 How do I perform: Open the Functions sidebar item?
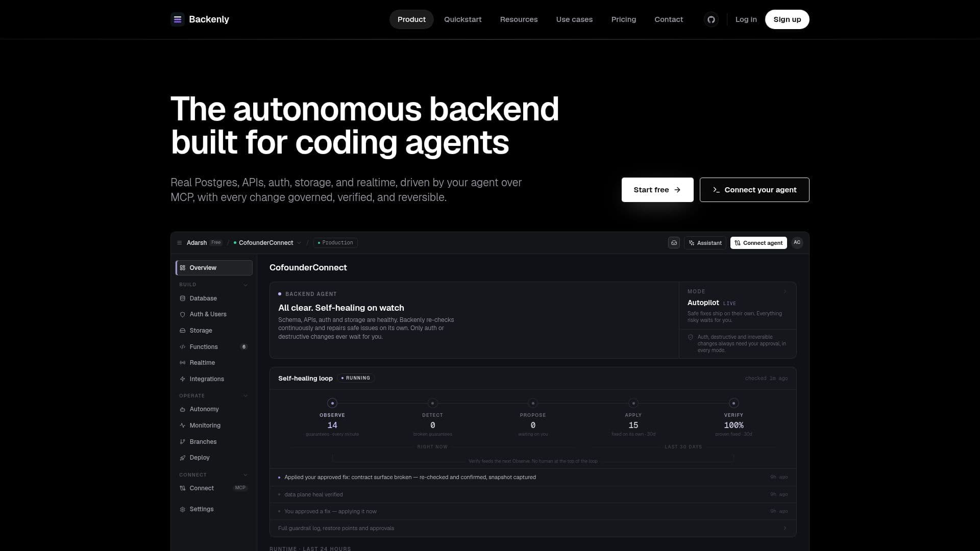pos(214,347)
